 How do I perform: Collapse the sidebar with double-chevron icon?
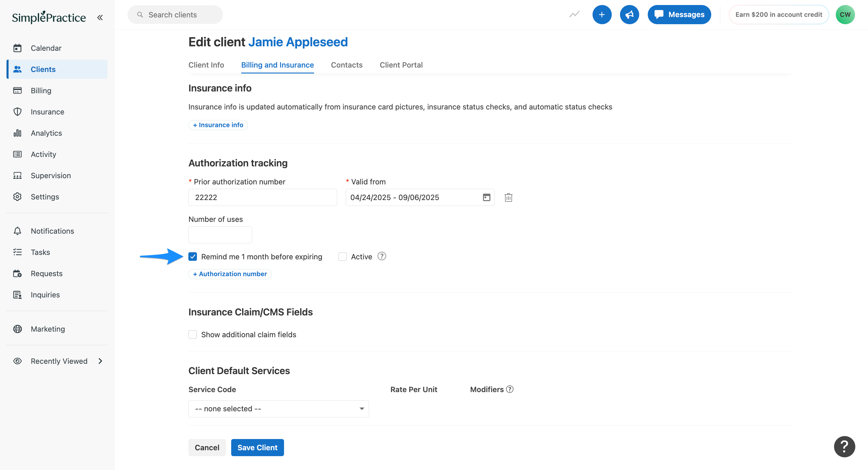(x=100, y=17)
